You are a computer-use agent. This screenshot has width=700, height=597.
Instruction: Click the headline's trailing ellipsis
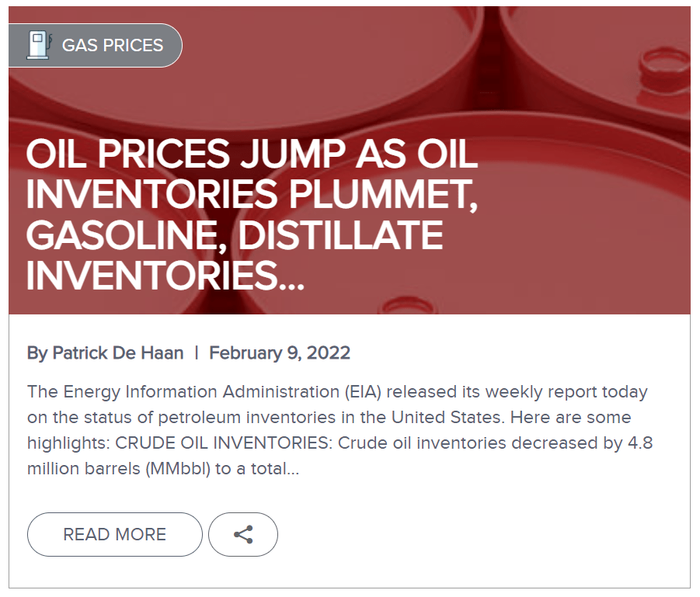pyautogui.click(x=289, y=276)
